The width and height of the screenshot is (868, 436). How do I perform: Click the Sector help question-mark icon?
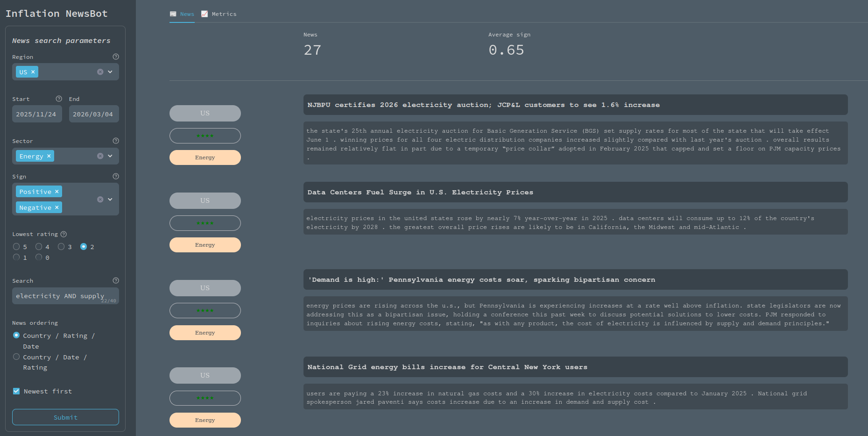(x=116, y=141)
